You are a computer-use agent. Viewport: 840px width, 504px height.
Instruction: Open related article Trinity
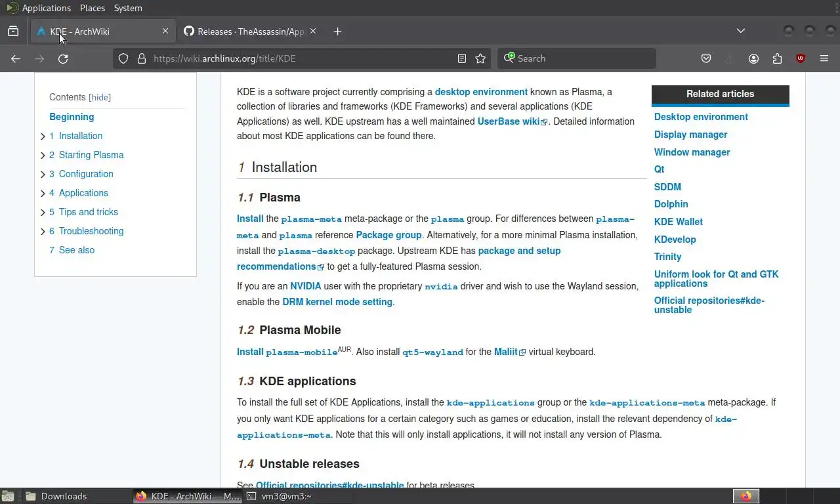[x=667, y=257]
